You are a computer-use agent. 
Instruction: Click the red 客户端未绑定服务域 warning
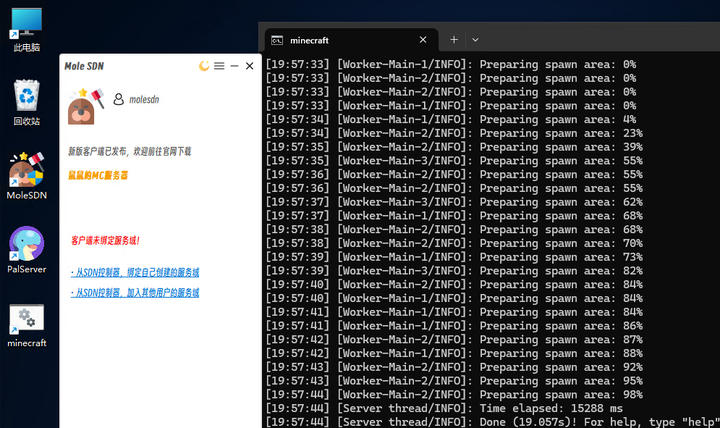[x=105, y=241]
